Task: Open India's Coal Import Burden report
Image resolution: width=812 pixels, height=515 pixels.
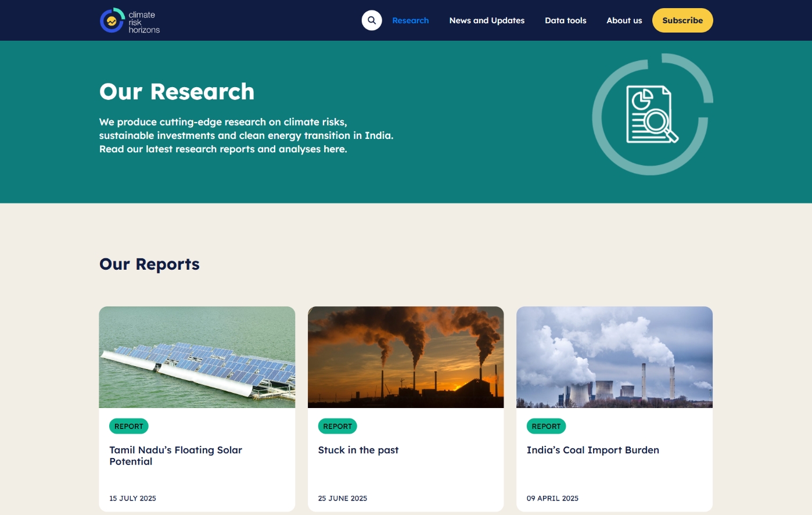Action: [592, 450]
